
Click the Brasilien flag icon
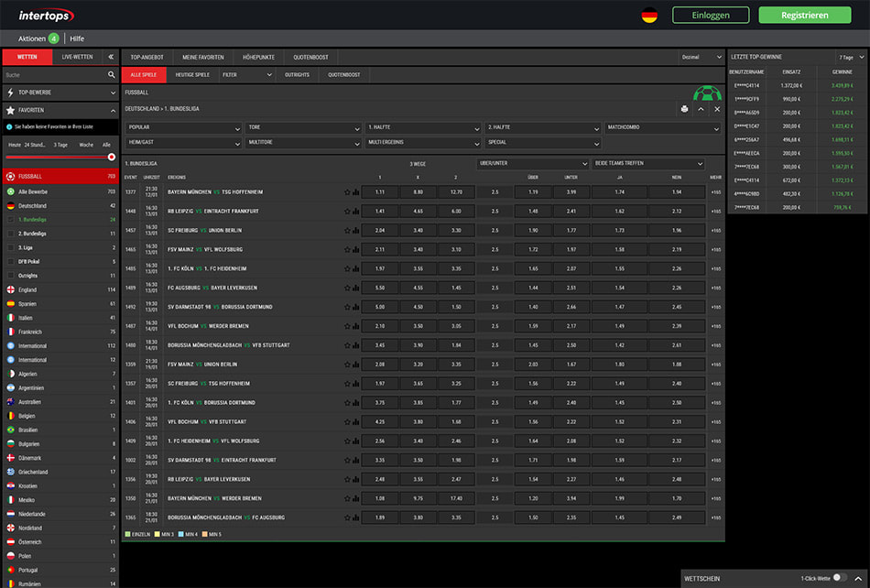(x=11, y=430)
